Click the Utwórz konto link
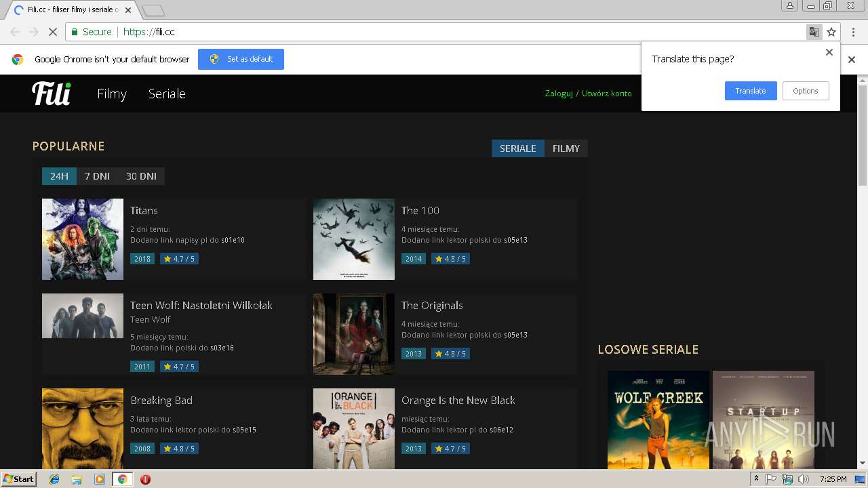The width and height of the screenshot is (868, 488). coord(606,94)
